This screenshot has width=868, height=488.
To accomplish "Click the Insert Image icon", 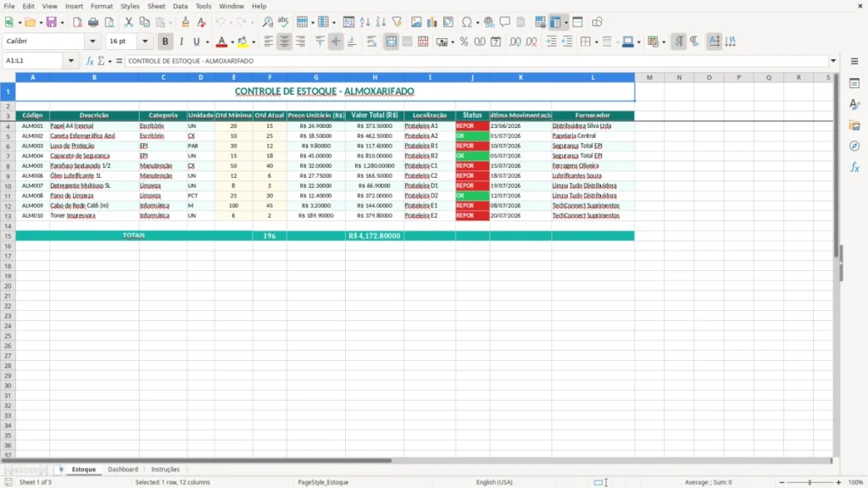I will click(x=416, y=22).
